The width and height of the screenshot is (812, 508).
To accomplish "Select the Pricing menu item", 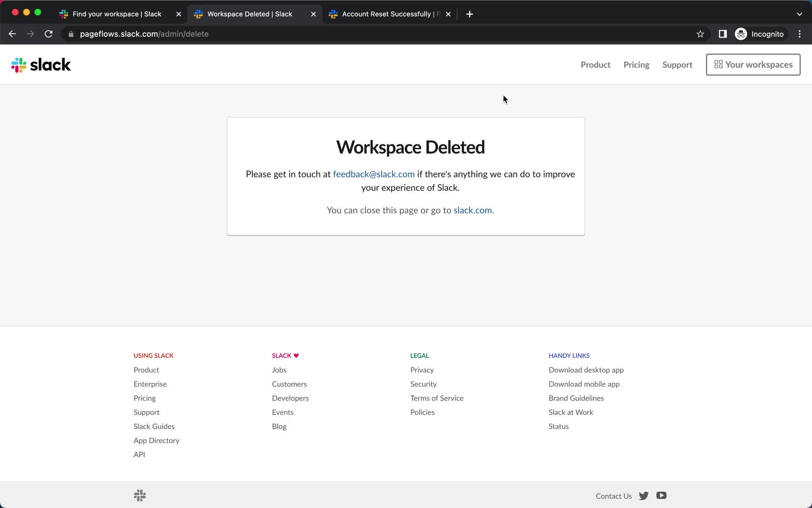I will 636,64.
